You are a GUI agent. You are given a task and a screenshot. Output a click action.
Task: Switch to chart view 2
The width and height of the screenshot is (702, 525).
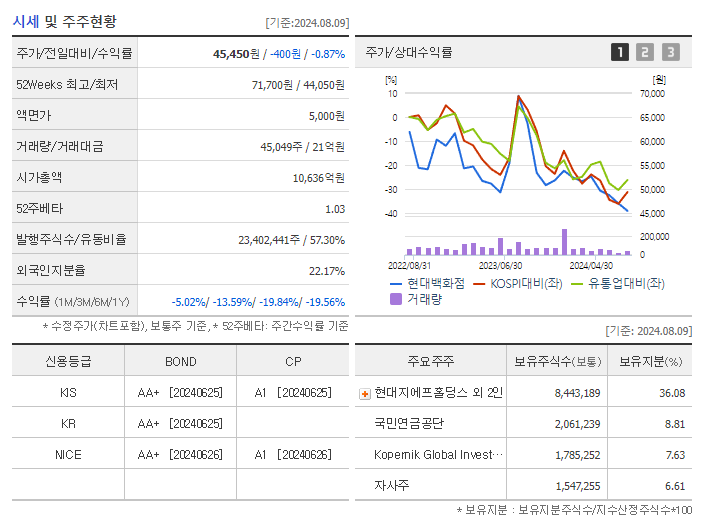[645, 52]
